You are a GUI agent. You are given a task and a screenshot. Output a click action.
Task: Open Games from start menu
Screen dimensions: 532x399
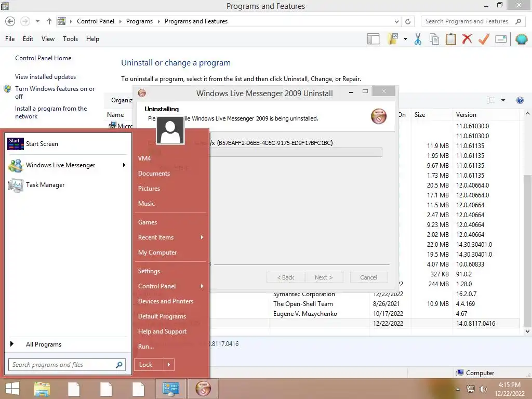[147, 222]
